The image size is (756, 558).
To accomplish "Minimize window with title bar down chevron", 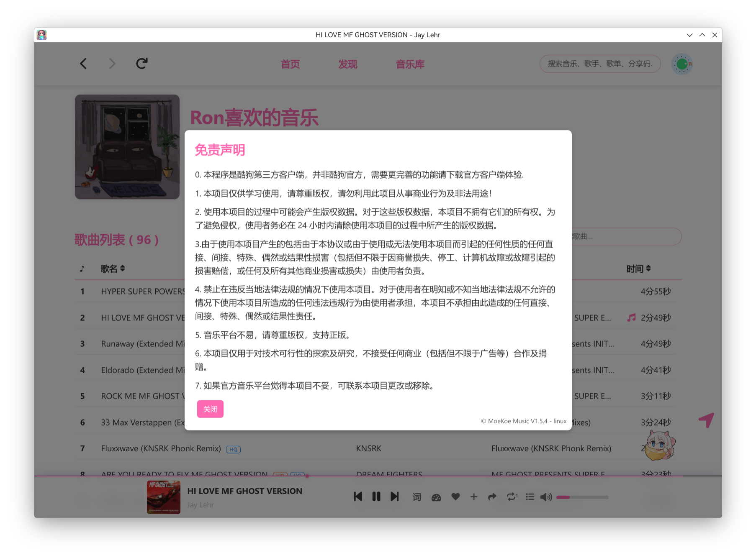I will coord(689,35).
